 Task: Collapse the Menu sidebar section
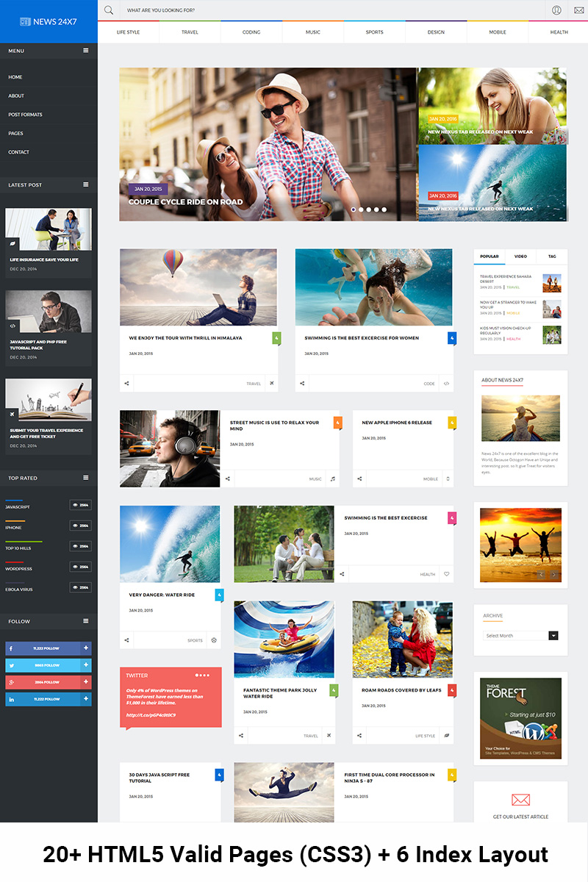coord(86,51)
